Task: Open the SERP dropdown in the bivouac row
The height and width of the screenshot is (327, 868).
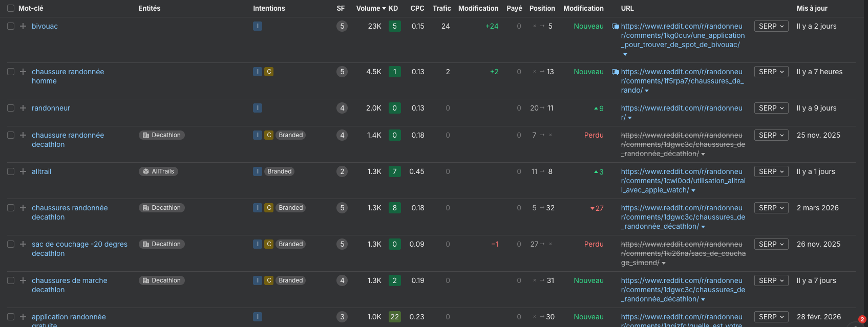Action: click(771, 26)
